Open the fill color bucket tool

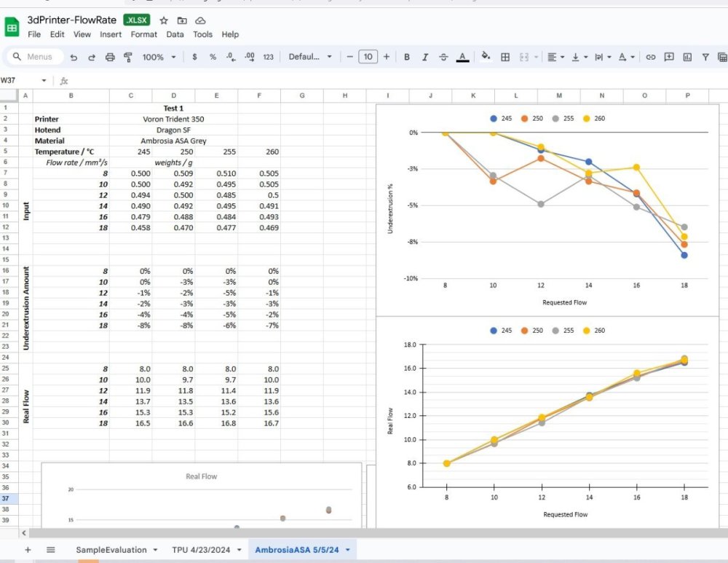pyautogui.click(x=486, y=57)
